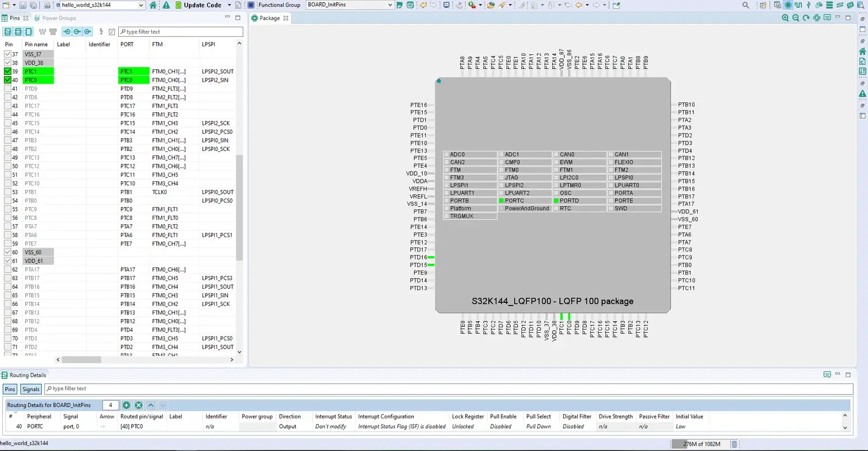Open the BOARD_InitPins functional group dropdown
Image resolution: width=868 pixels, height=451 pixels.
390,5
